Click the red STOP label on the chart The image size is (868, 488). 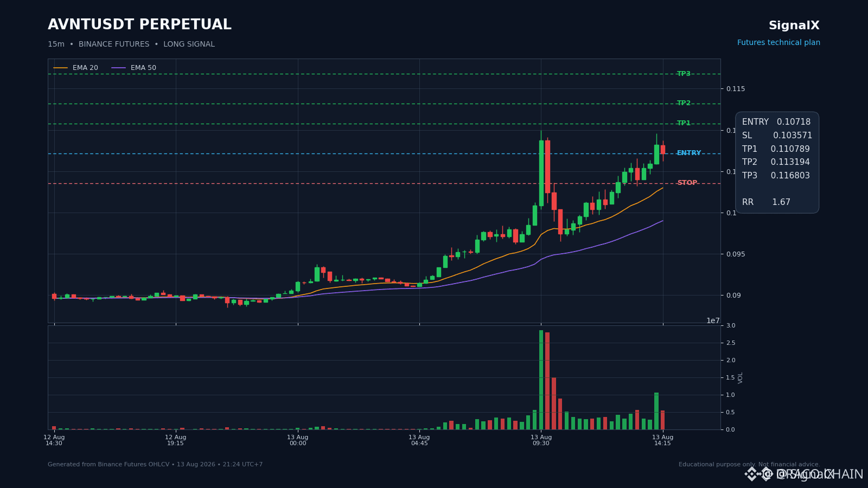pyautogui.click(x=687, y=183)
